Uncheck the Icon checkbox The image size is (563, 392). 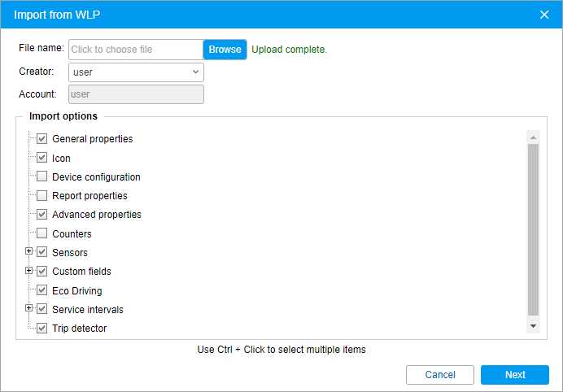42,158
